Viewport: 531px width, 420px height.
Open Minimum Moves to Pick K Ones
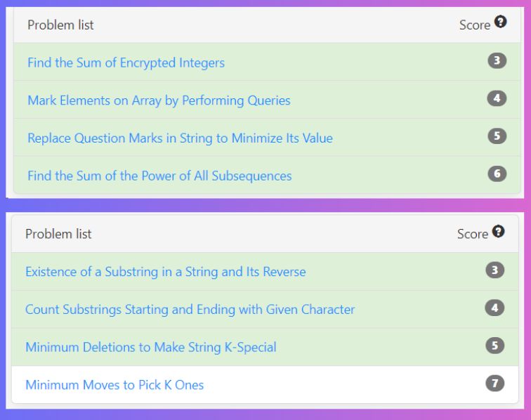coord(114,385)
